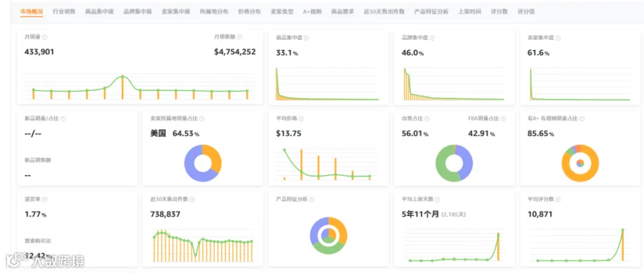The image size is (644, 273).
Task: Click help icon beside 品牌集中度 card title
Action: (432, 38)
